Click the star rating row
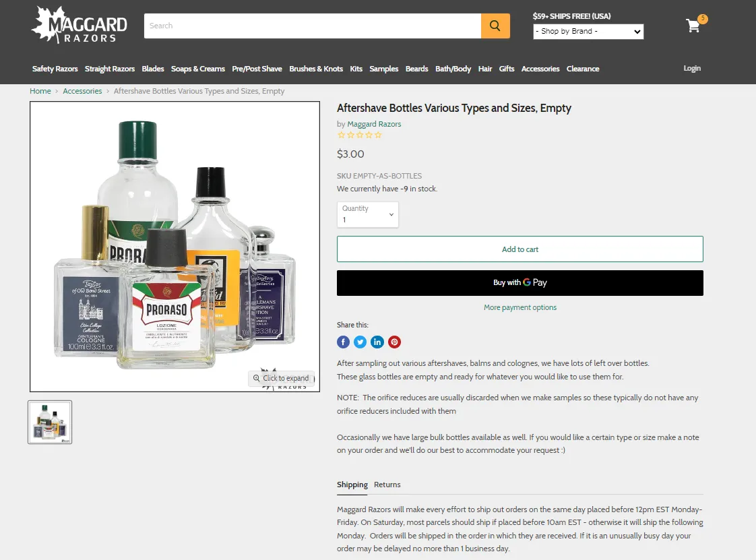 coord(360,135)
